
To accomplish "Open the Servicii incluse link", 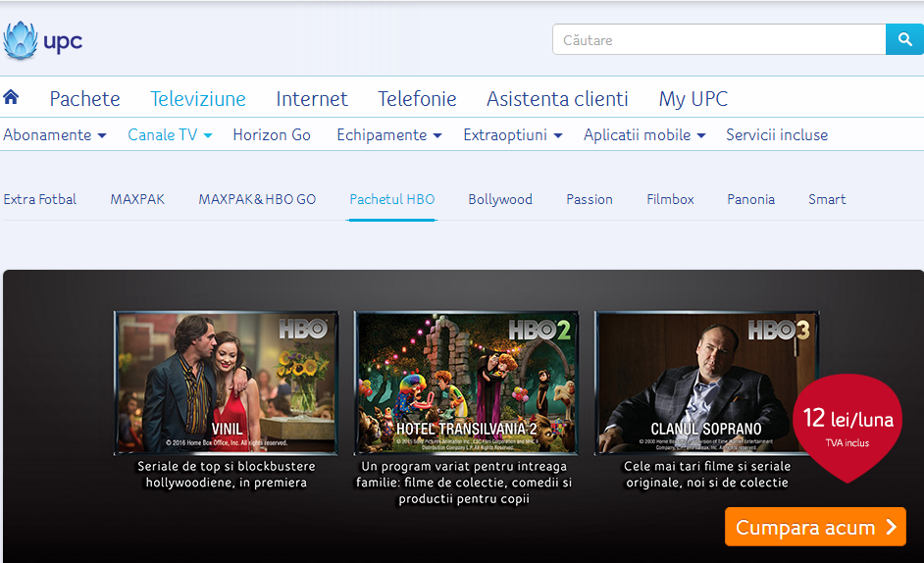I will click(777, 135).
